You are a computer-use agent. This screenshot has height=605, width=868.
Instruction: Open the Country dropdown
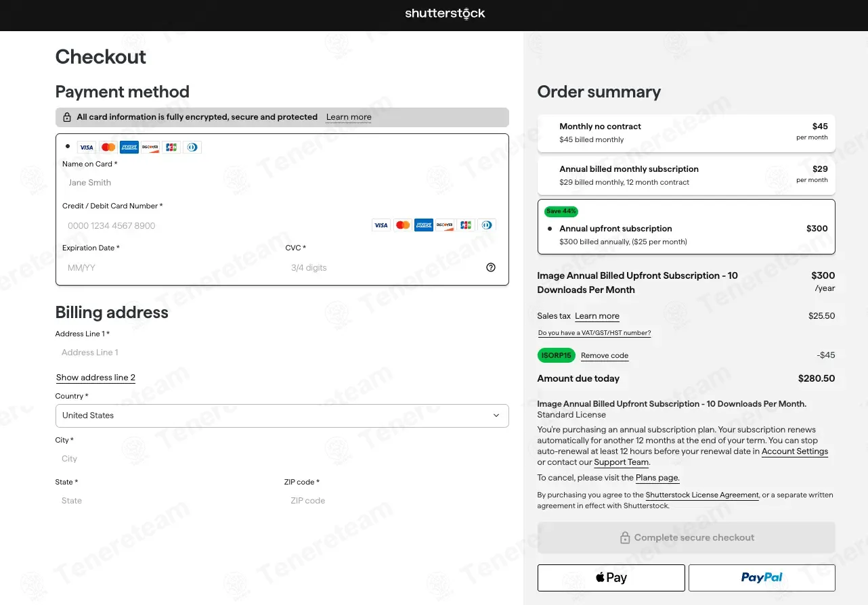coord(282,416)
